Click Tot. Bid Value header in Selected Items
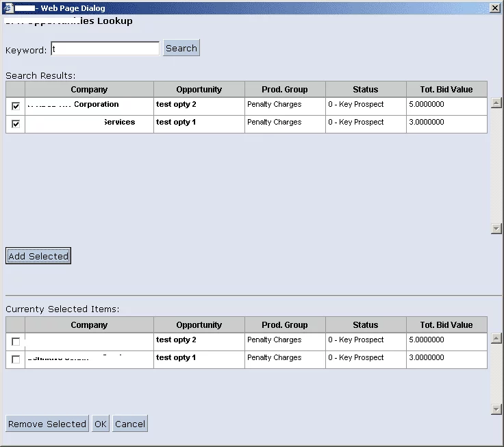The width and height of the screenshot is (504, 447). pos(446,325)
